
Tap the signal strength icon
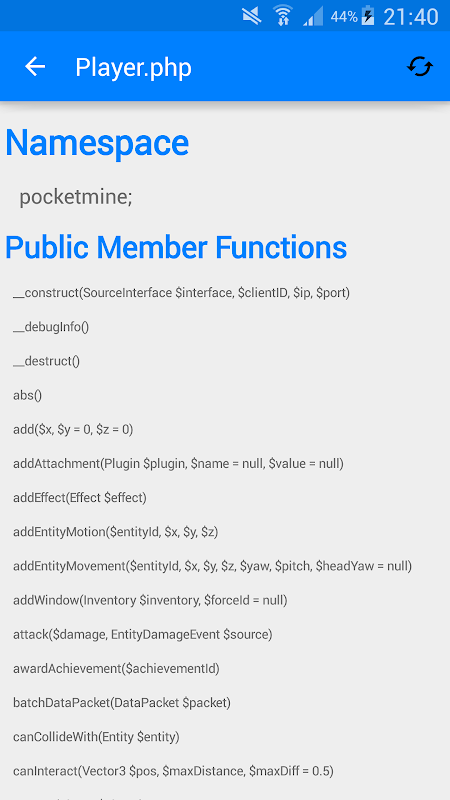tap(313, 16)
